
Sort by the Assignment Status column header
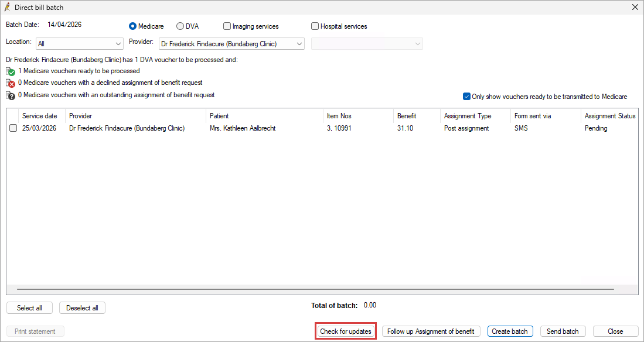[x=610, y=116]
